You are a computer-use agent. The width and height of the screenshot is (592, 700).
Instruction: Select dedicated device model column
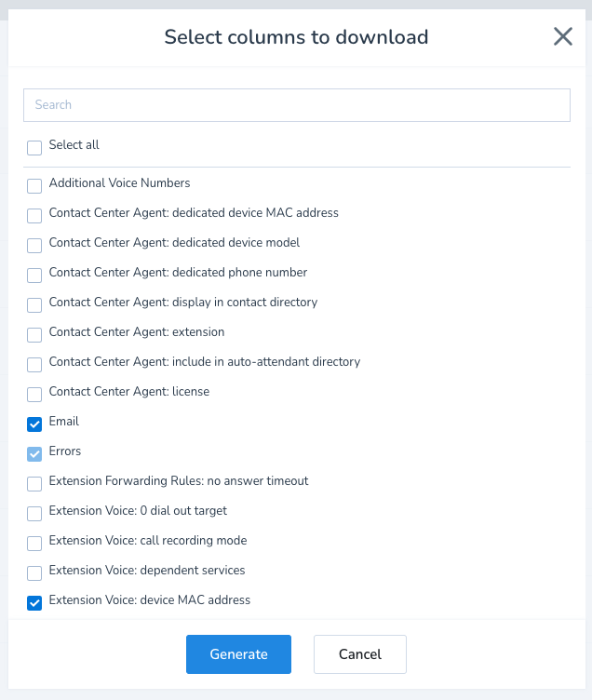pyautogui.click(x=34, y=245)
